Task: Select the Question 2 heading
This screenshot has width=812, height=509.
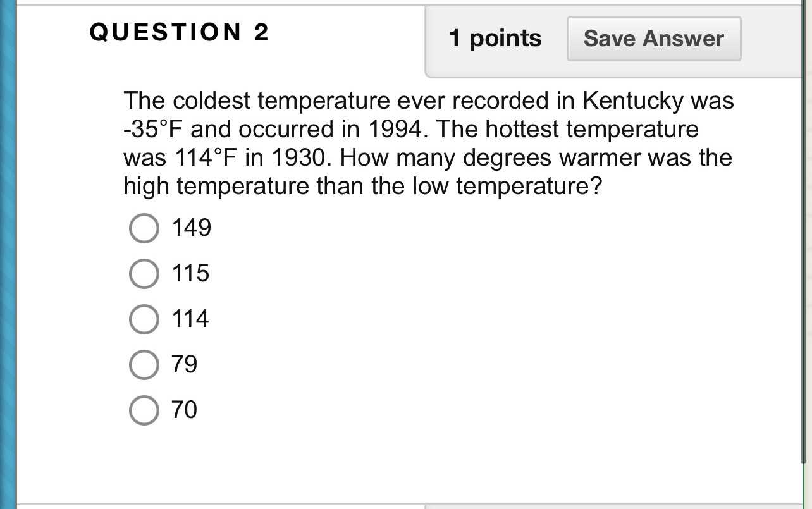Action: tap(178, 32)
